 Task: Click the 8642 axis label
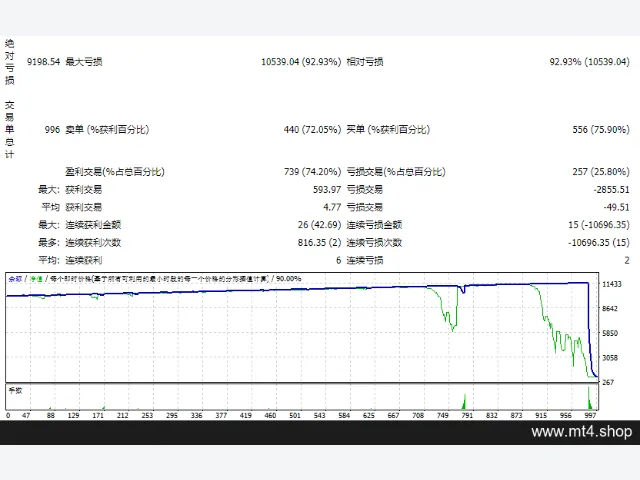[x=610, y=309]
